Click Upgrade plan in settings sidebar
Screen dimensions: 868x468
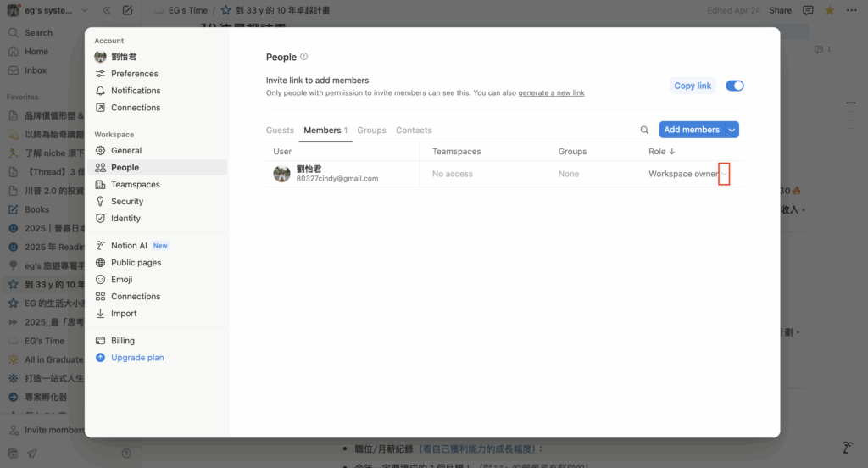[137, 357]
